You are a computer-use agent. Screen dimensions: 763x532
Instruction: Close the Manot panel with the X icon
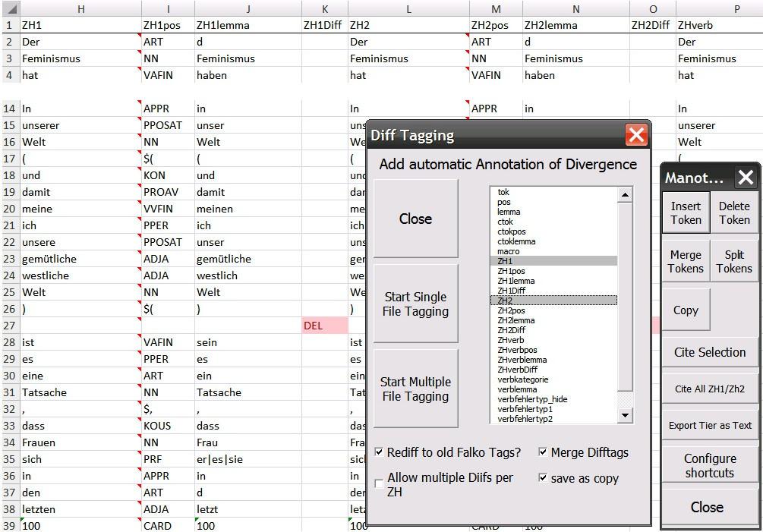[x=746, y=178]
